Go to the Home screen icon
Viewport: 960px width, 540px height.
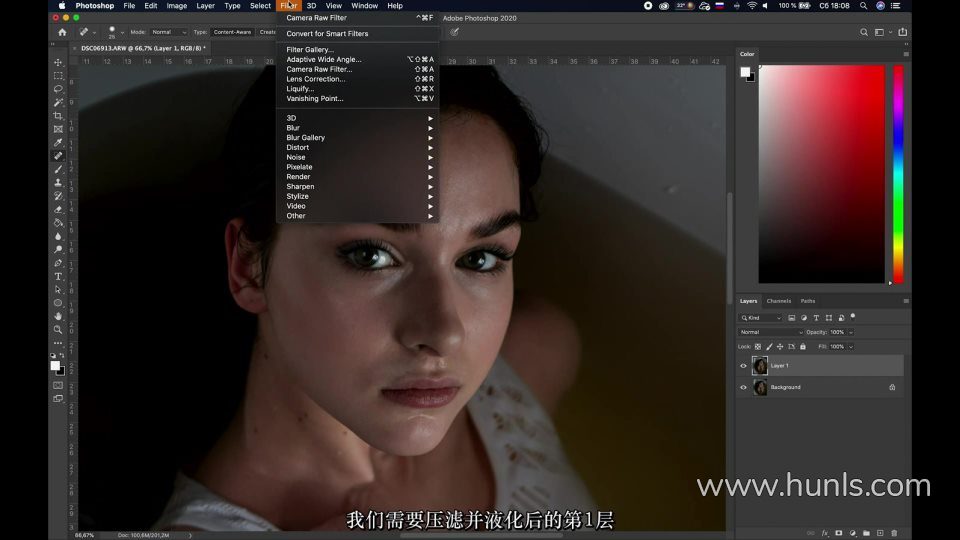click(x=62, y=32)
